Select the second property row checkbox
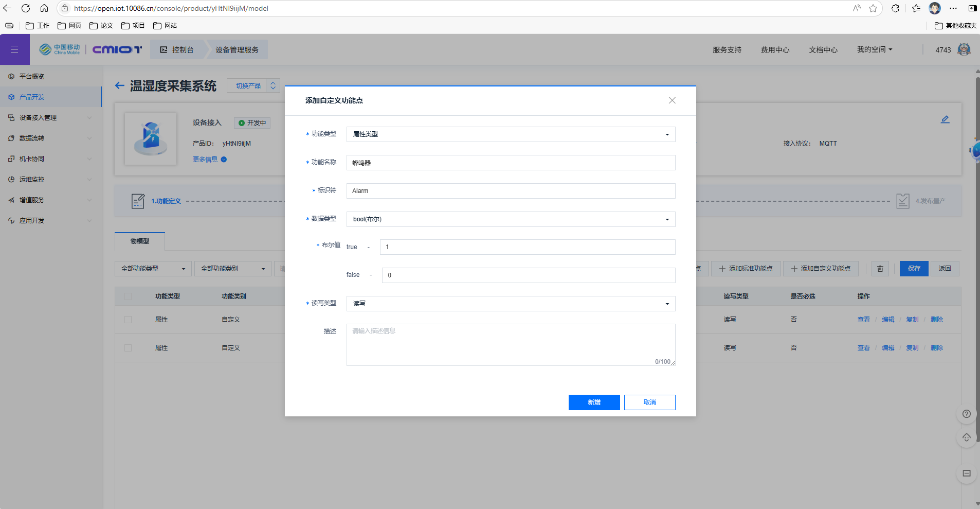Image resolution: width=980 pixels, height=509 pixels. tap(128, 348)
